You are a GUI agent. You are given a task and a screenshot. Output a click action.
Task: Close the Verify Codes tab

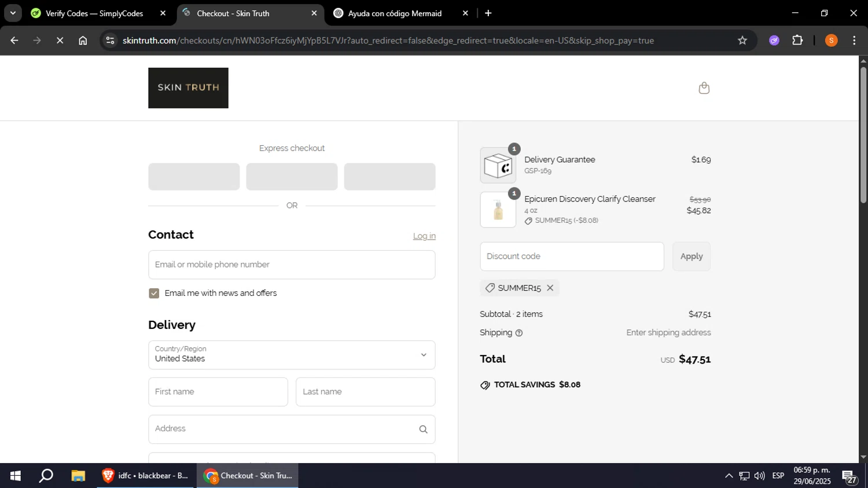(163, 13)
